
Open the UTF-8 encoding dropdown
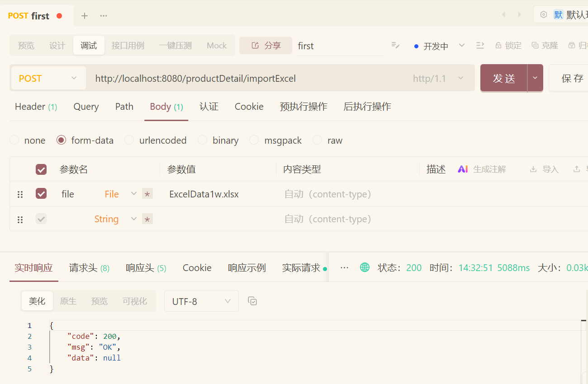201,301
